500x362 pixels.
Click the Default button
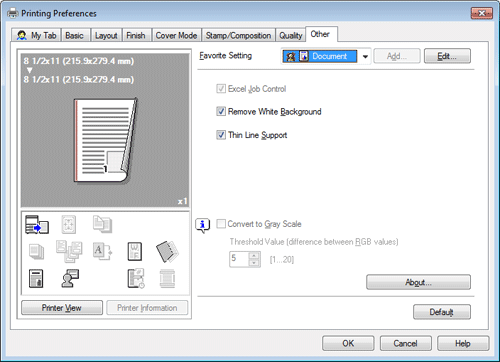pyautogui.click(x=442, y=312)
